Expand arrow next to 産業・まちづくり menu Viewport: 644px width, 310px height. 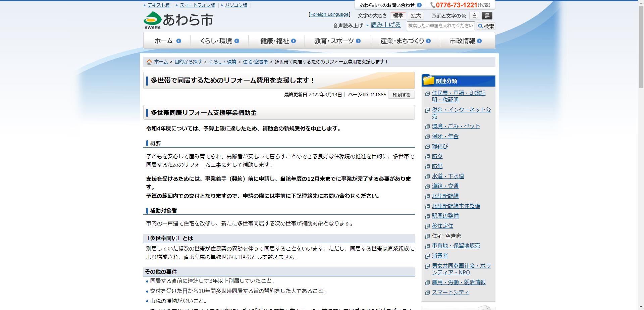pyautogui.click(x=428, y=41)
